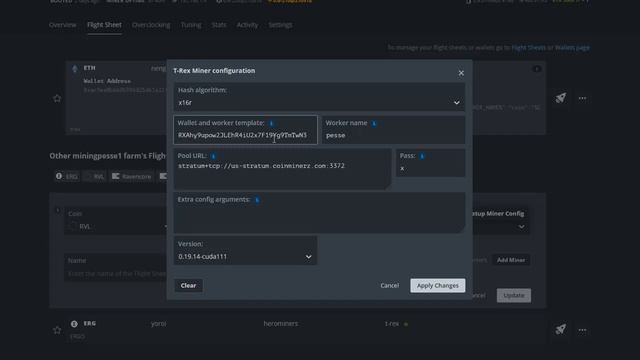Show info icon next to Pool URL
Image resolution: width=640 pixels, height=360 pixels.
[x=213, y=156]
